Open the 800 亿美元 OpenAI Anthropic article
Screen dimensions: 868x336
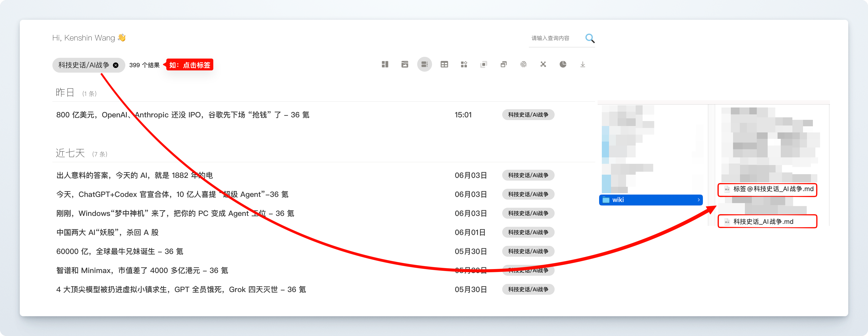point(183,115)
